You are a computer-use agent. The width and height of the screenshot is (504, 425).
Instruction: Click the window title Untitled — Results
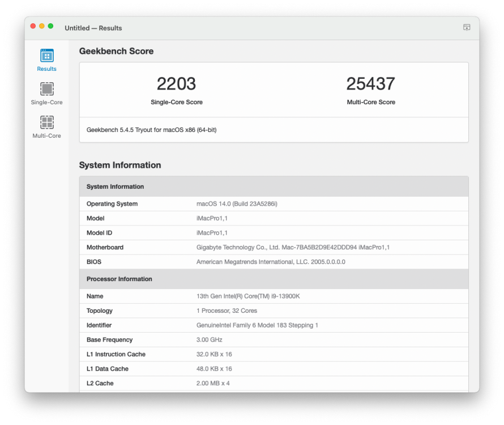click(93, 28)
